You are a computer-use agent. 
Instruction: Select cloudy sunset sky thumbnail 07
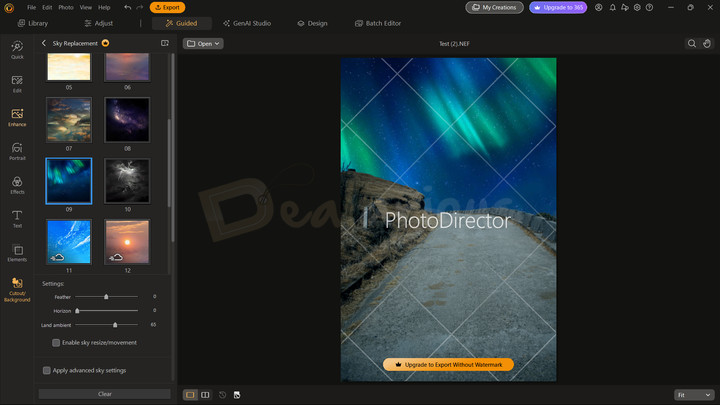click(x=69, y=119)
